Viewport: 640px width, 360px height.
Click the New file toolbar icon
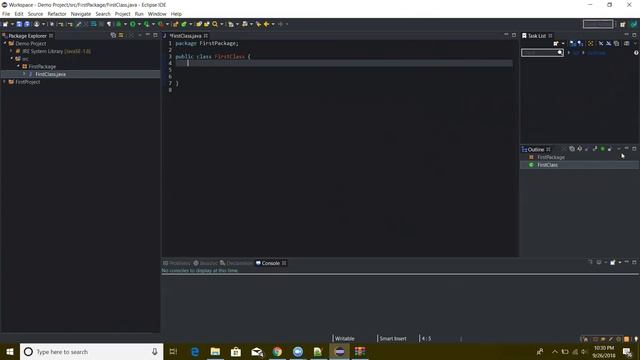click(5, 24)
